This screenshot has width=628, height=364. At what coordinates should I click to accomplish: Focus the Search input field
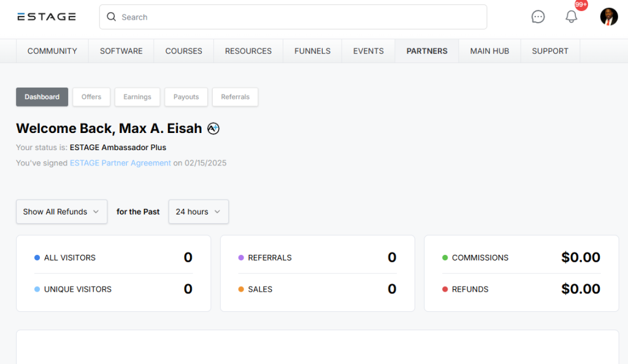[x=293, y=17]
